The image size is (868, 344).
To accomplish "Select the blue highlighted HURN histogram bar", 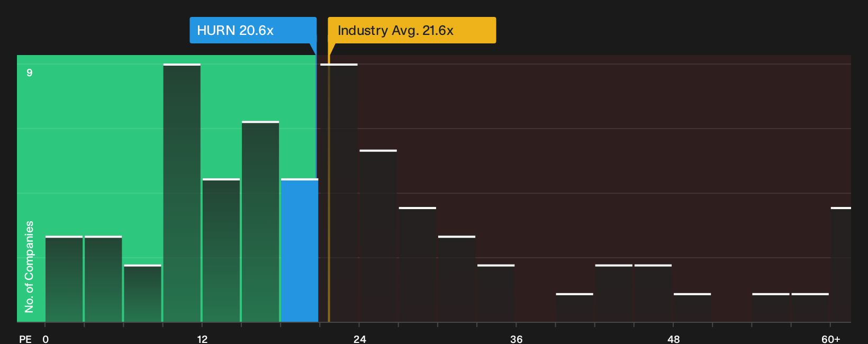I will 300,250.
